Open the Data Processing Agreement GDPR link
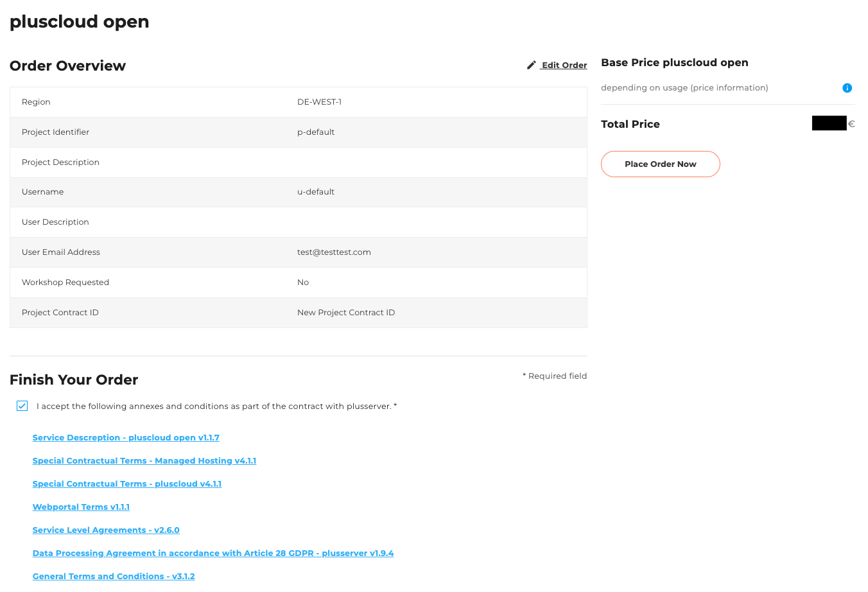Viewport: 868px width, 592px height. coord(213,553)
